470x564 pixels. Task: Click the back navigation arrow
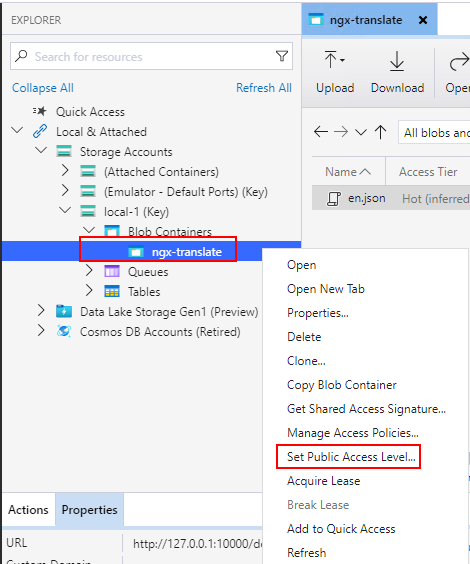pos(321,132)
